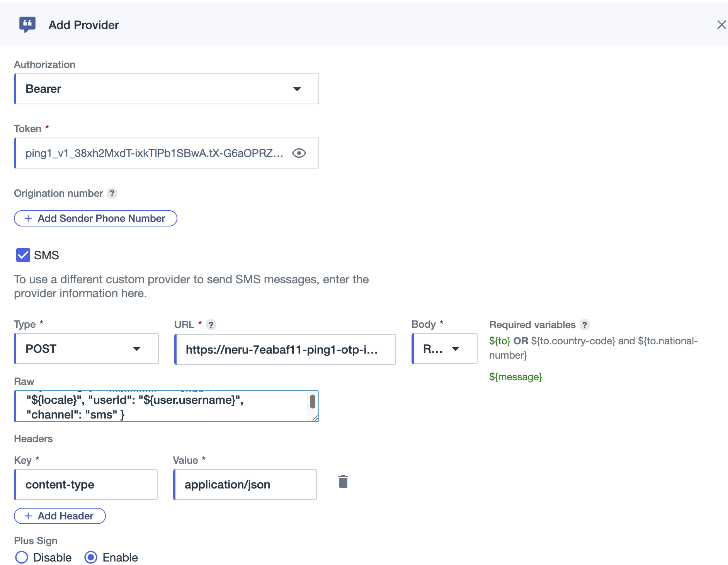Open the Body type dropdown
The height and width of the screenshot is (565, 728).
pos(444,349)
